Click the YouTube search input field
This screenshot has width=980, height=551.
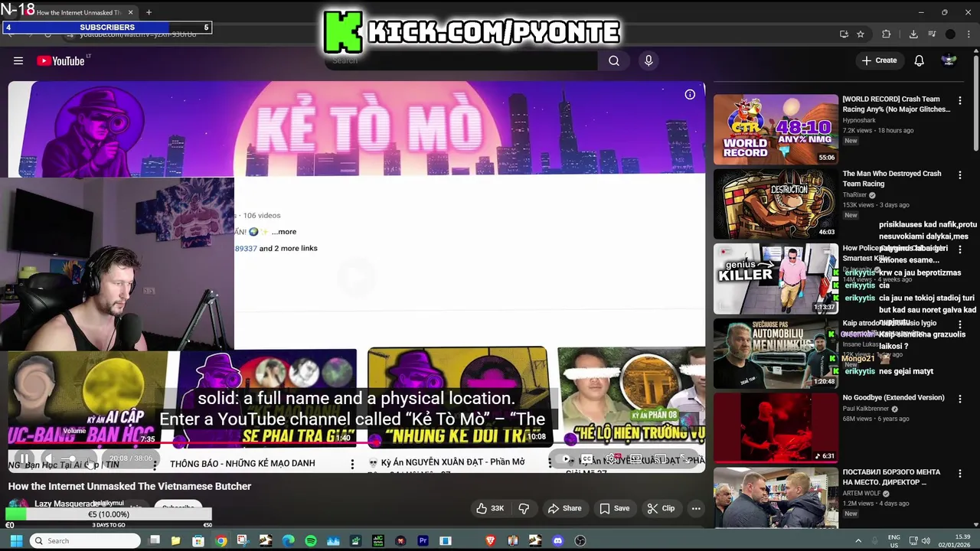coord(461,60)
